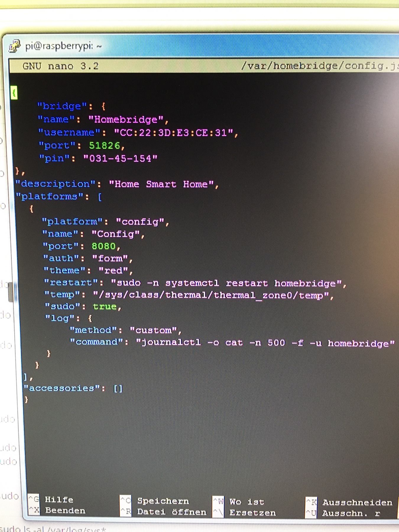
Task: Click the empty accessories array brackets
Action: click(118, 388)
